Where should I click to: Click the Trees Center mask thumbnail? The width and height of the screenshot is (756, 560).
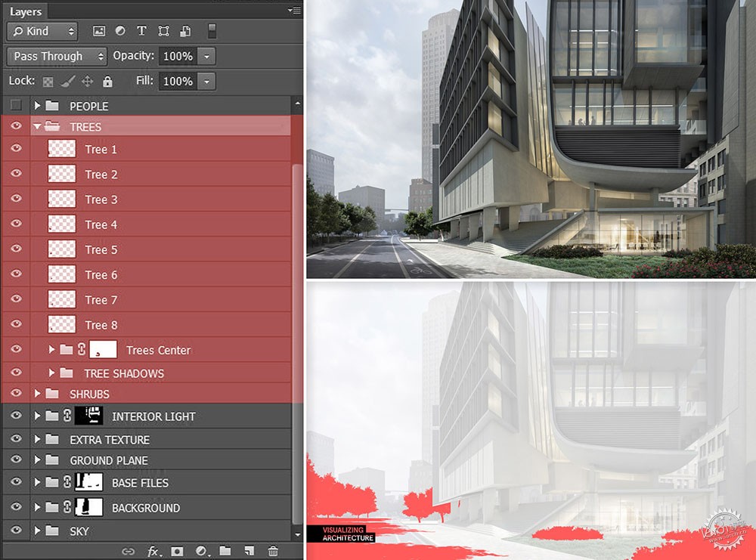click(x=103, y=349)
